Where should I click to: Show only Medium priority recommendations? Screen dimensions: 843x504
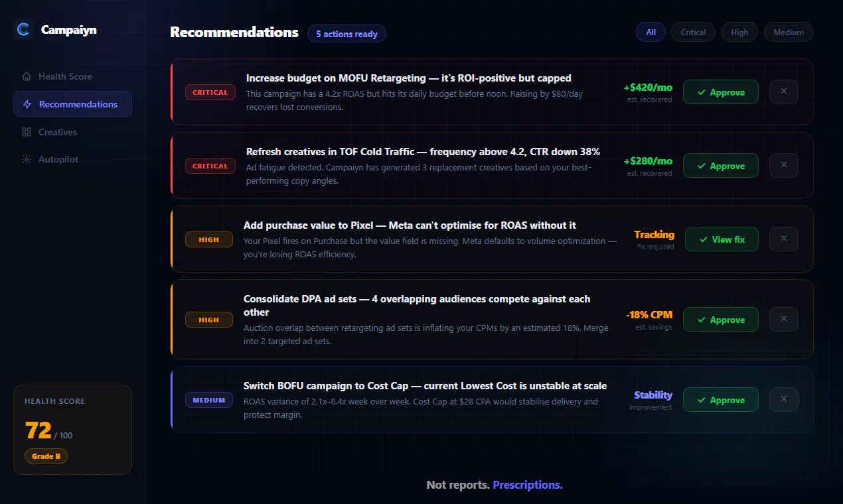(x=789, y=32)
